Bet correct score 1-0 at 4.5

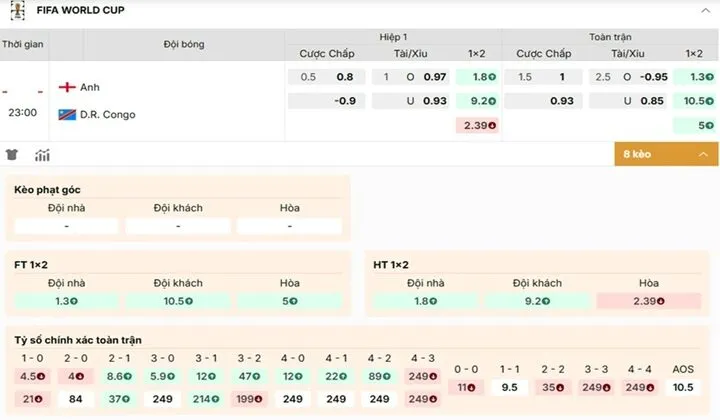point(33,376)
